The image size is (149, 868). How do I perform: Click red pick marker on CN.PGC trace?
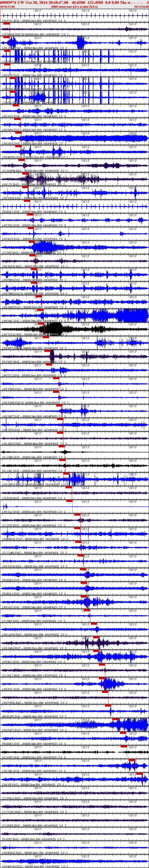click(6, 23)
